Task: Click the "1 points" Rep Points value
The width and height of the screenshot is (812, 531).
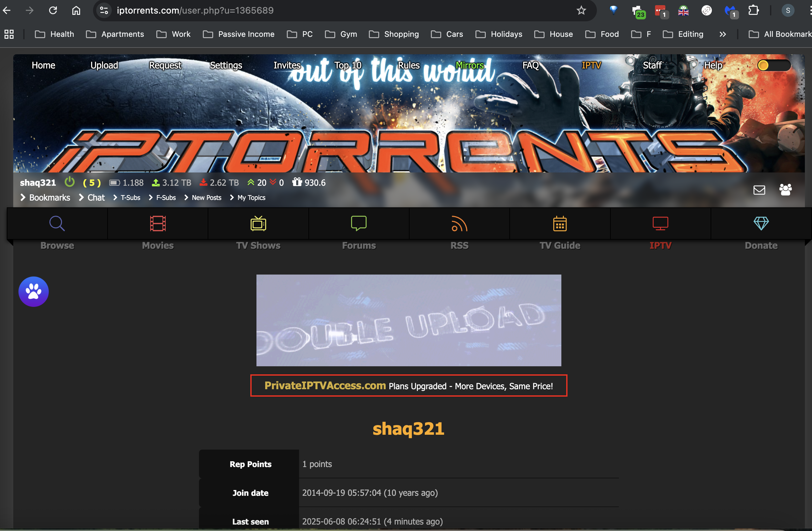Action: [x=317, y=464]
